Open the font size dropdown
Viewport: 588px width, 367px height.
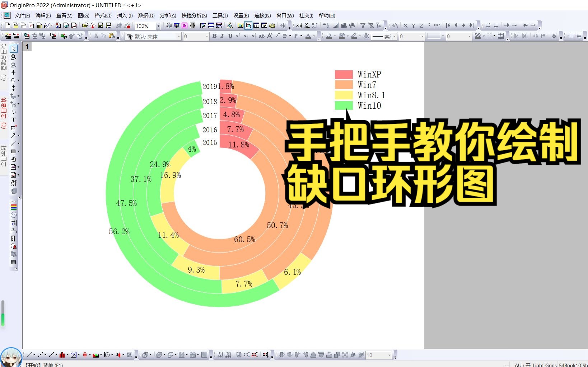click(207, 36)
